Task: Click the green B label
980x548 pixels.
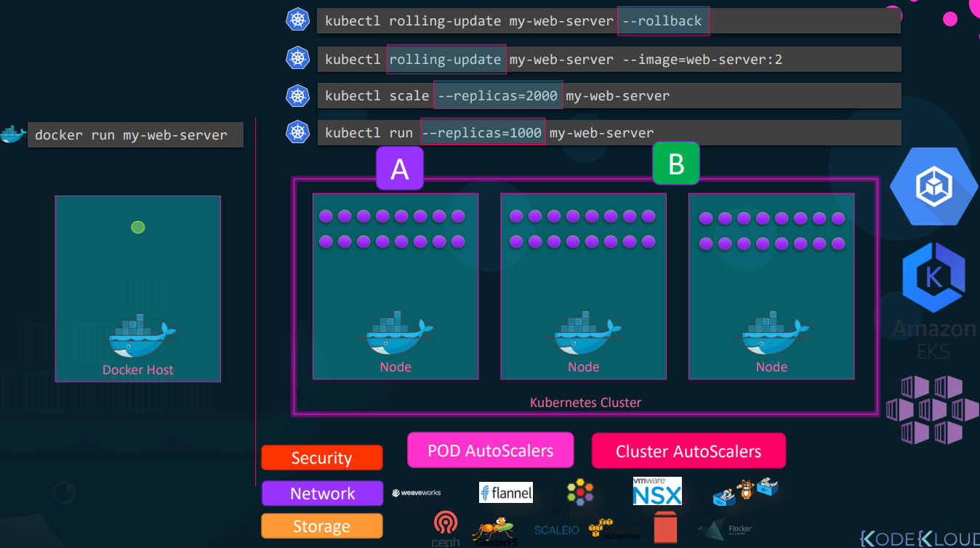Action: point(676,164)
